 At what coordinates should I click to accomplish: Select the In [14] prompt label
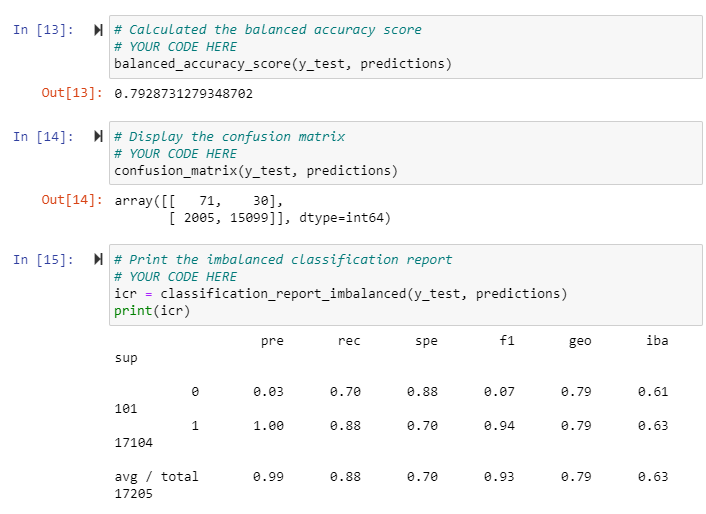[x=43, y=137]
